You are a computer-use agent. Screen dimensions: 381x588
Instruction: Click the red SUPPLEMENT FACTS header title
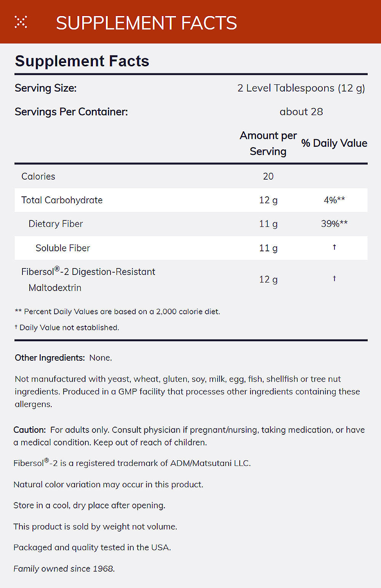click(146, 23)
